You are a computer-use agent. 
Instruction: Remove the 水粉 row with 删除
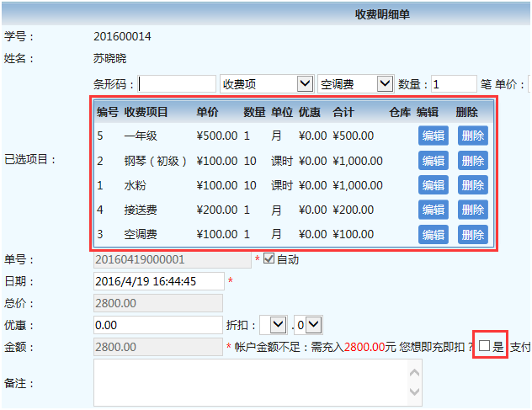point(472,185)
